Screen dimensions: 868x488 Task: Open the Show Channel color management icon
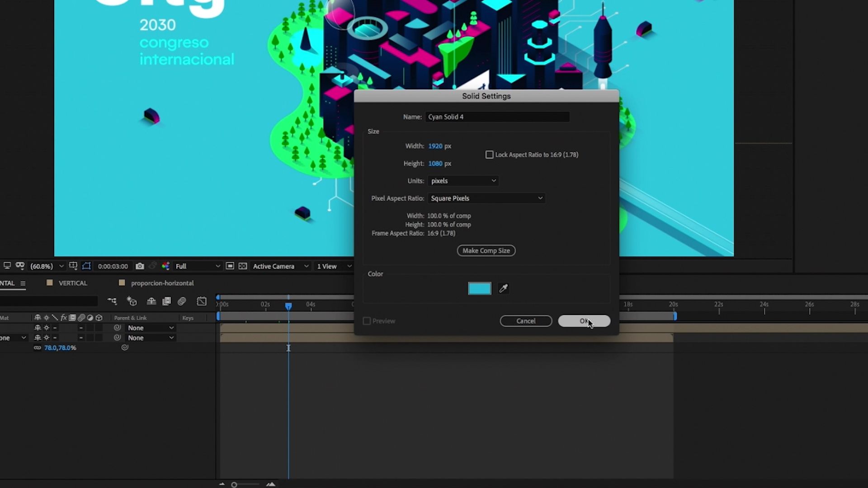tap(165, 266)
